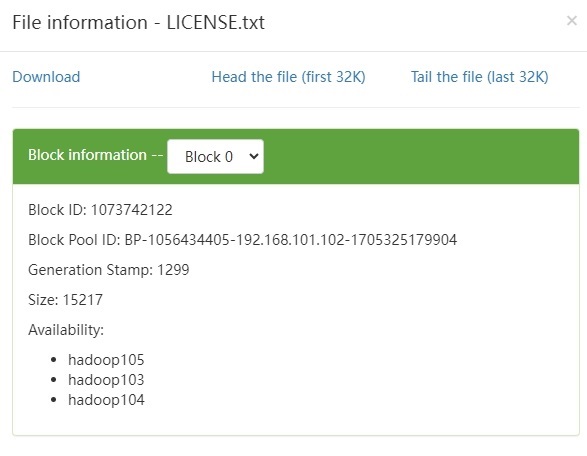Click the chevron arrow in block selector
The image size is (587, 456).
tap(254, 156)
